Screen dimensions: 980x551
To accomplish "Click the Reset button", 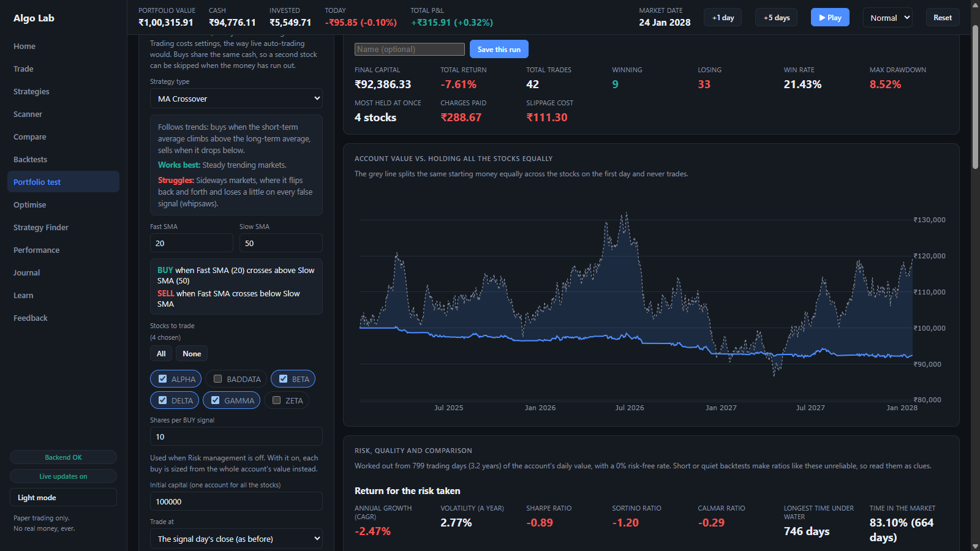I will (943, 18).
